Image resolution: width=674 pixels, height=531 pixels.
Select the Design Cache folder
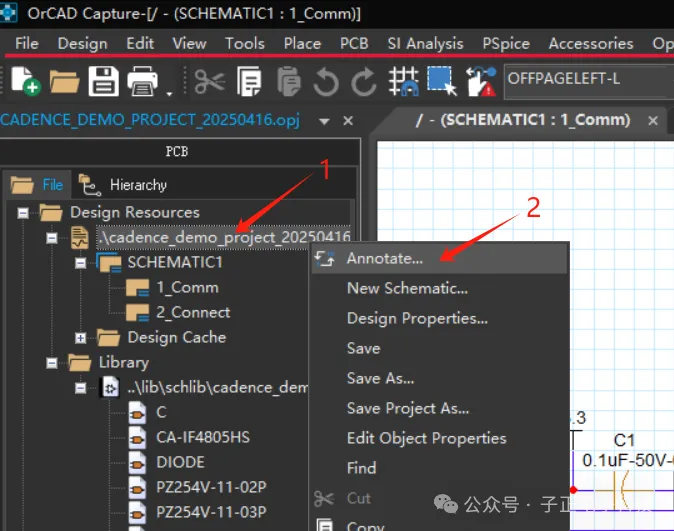[177, 338]
